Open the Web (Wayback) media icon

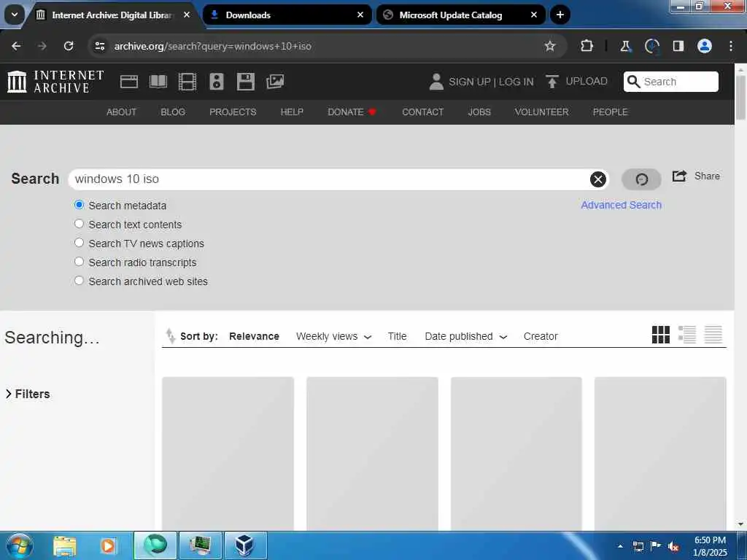coord(128,82)
